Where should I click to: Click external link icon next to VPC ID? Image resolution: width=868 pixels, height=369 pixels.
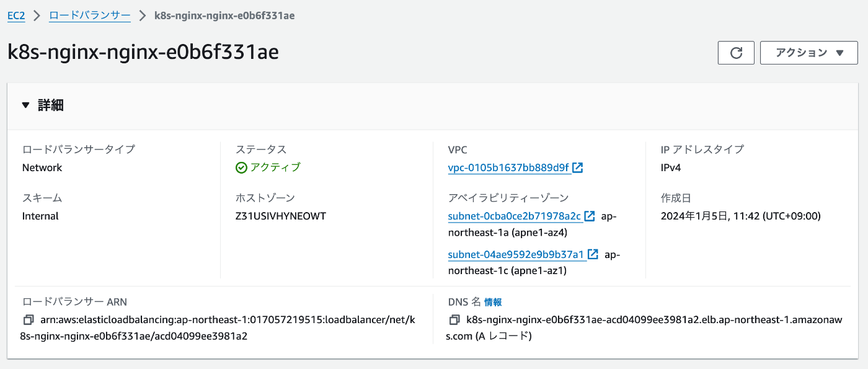(x=577, y=167)
